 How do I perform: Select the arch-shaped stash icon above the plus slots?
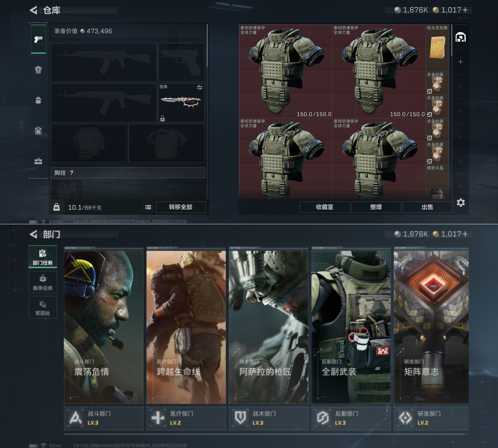[461, 37]
